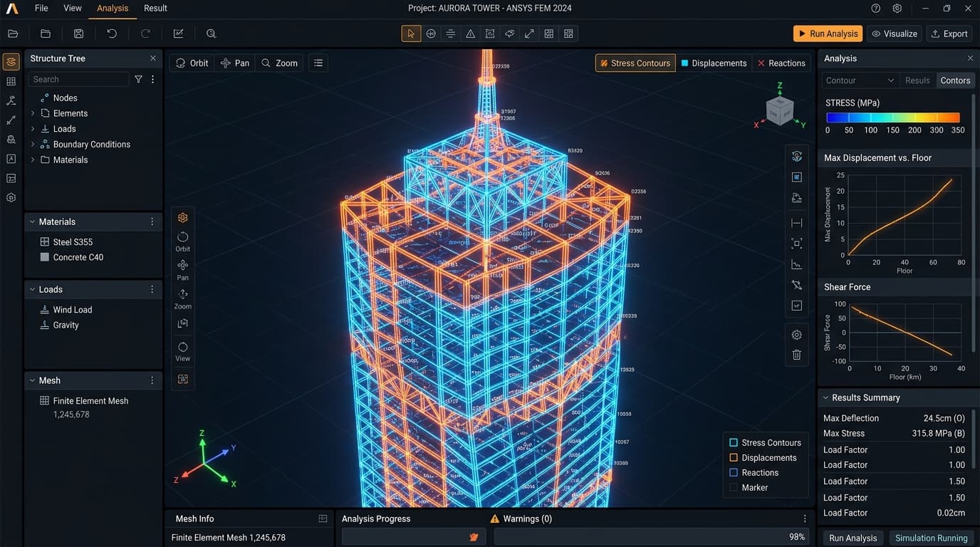Image resolution: width=980 pixels, height=547 pixels.
Task: Click the dimension measure icon on right toolbar
Action: [x=797, y=223]
